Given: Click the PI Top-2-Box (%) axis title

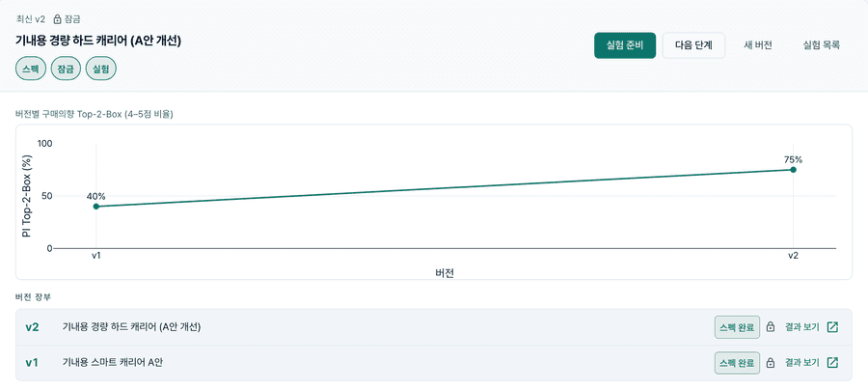Looking at the screenshot, I should pyautogui.click(x=26, y=196).
